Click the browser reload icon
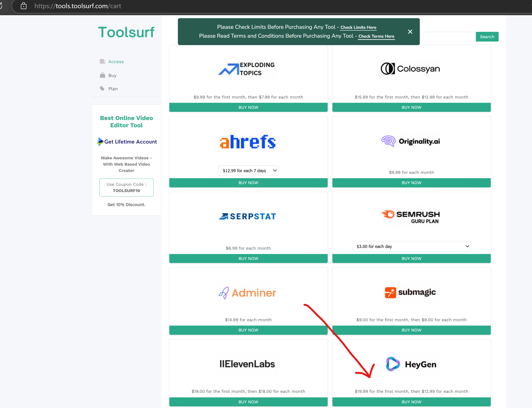532x408 pixels. click(x=1, y=6)
